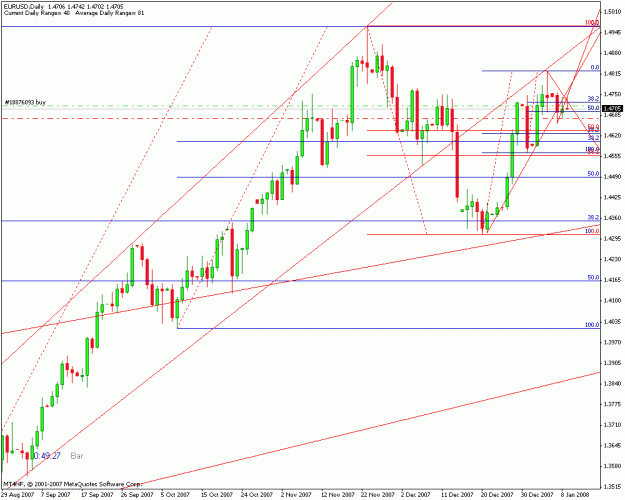The height and width of the screenshot is (500, 625).
Task: Click the blue 50.0 Fibonacci label near 1.4165
Action: [593, 278]
